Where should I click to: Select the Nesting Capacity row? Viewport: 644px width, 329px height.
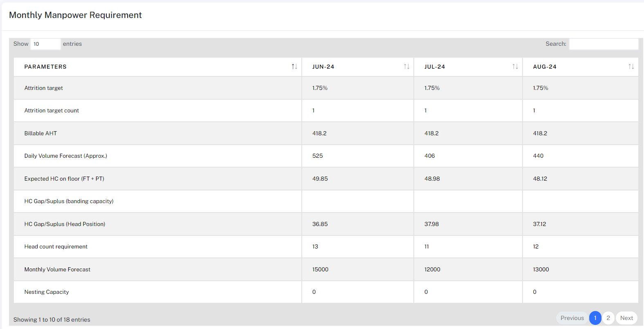(x=47, y=292)
